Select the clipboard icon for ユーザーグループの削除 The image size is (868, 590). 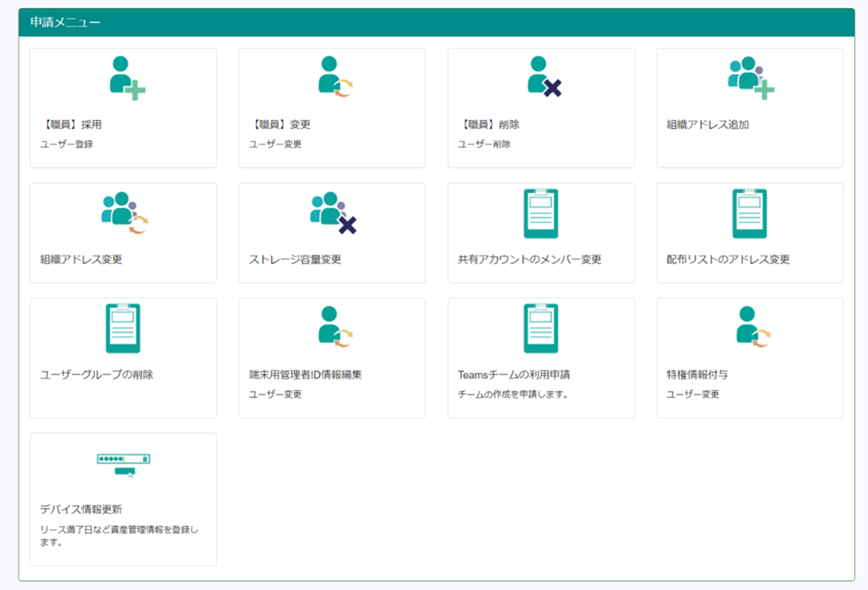pos(123,329)
